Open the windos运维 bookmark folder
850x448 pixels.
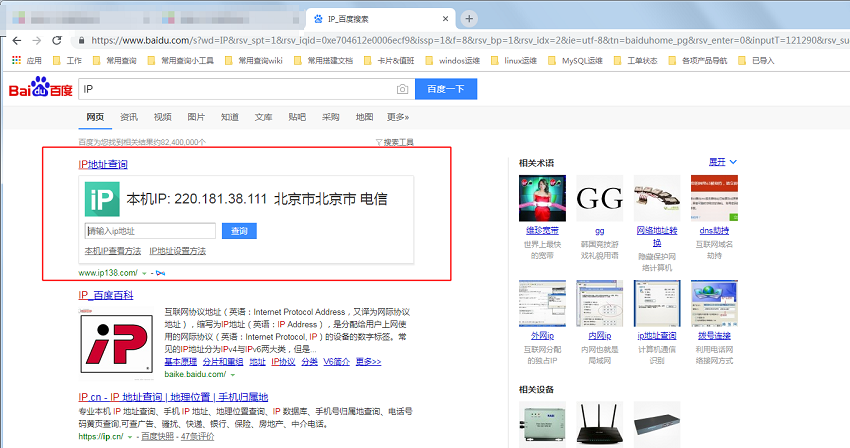coord(453,60)
